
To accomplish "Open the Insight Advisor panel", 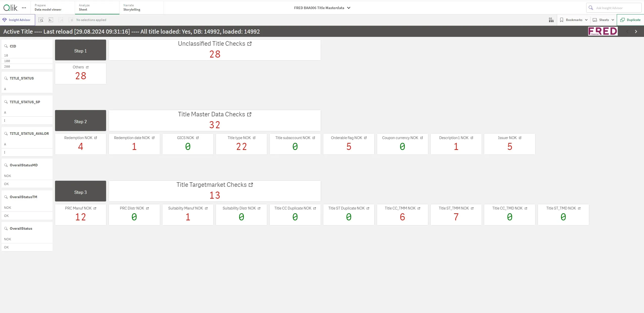I will (x=17, y=20).
